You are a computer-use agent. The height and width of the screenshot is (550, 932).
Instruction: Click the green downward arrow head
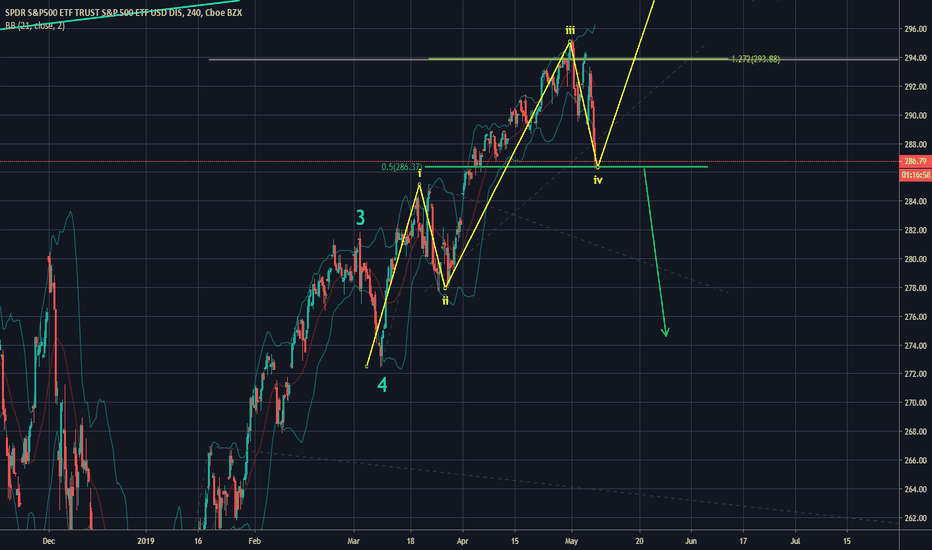pyautogui.click(x=665, y=332)
